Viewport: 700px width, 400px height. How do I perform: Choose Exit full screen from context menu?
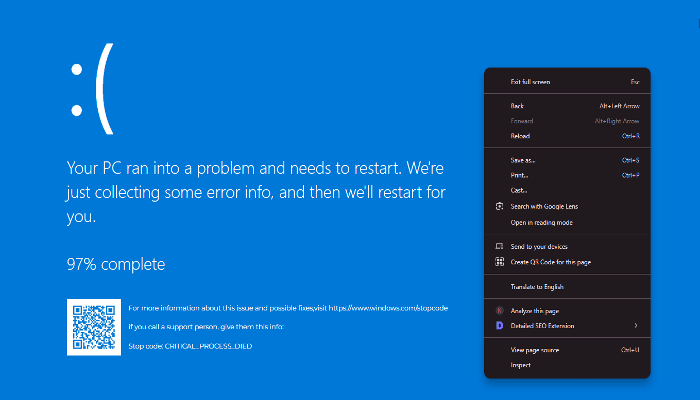[x=567, y=82]
